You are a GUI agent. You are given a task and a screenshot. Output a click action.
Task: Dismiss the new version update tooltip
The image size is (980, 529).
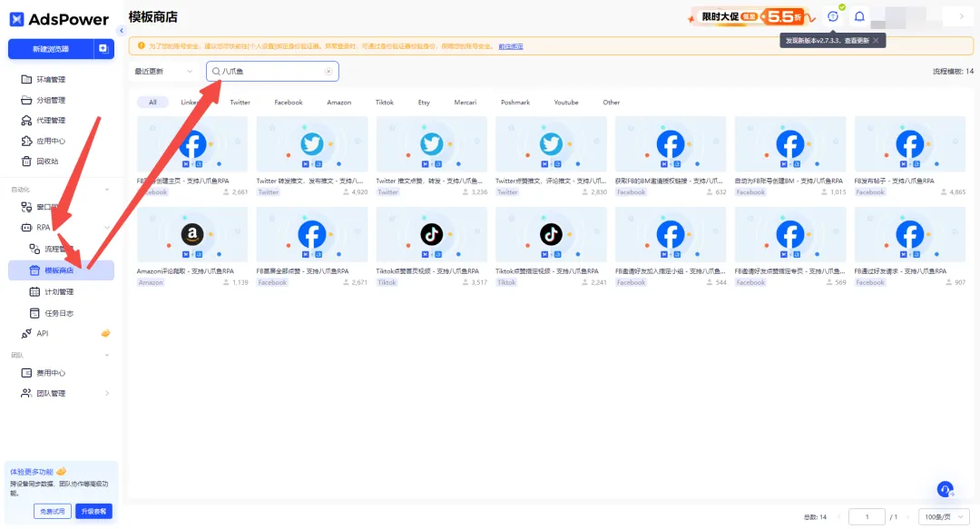coord(876,41)
